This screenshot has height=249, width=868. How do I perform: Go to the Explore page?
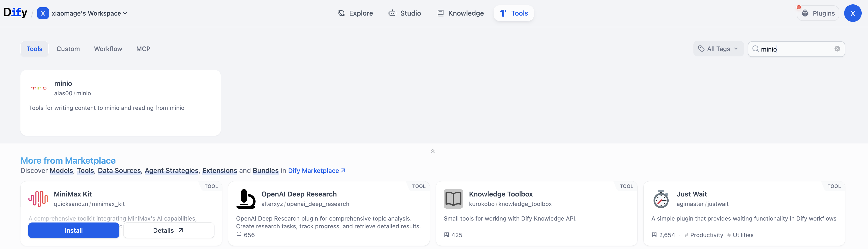[355, 13]
